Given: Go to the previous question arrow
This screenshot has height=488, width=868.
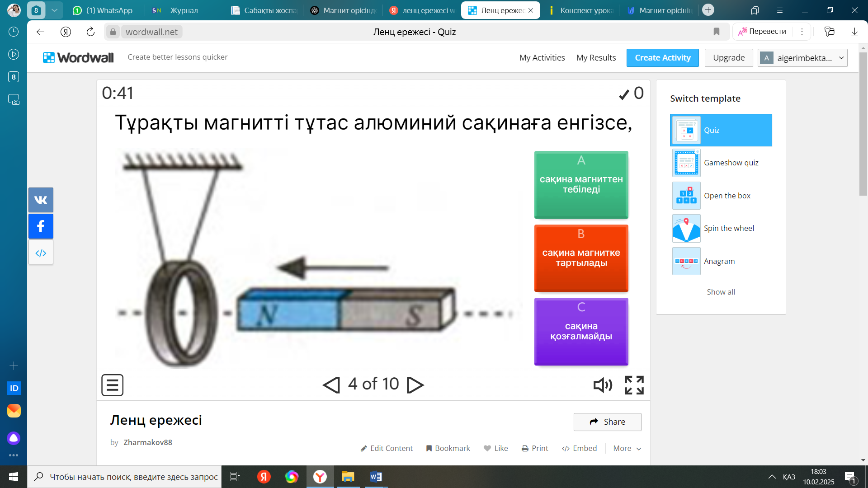Looking at the screenshot, I should point(331,385).
